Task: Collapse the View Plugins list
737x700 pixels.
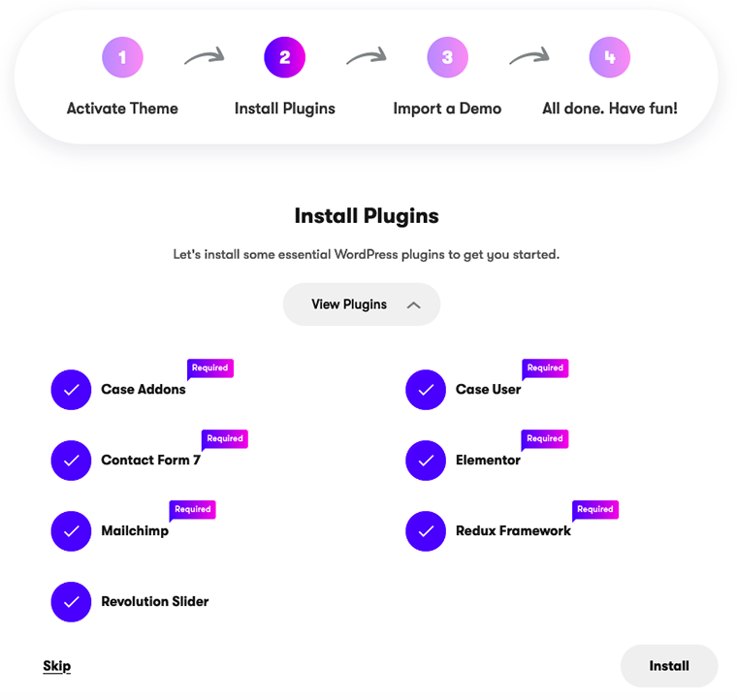Action: (x=362, y=304)
